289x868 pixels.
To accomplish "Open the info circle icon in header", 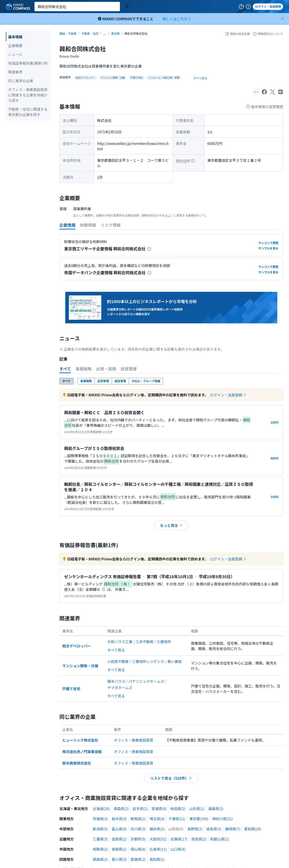I will [x=248, y=6].
